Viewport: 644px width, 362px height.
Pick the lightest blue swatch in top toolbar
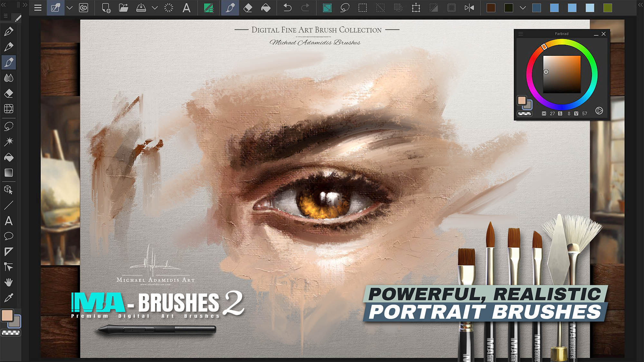[590, 8]
